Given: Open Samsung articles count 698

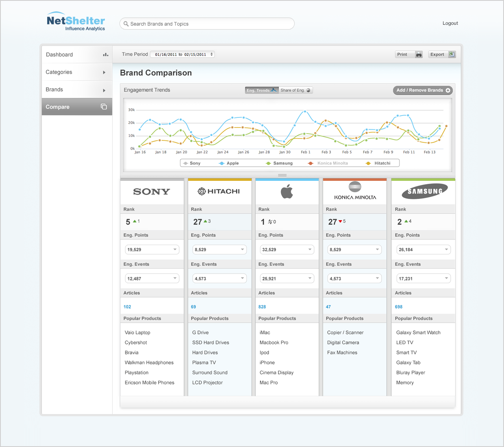Looking at the screenshot, I should 399,307.
